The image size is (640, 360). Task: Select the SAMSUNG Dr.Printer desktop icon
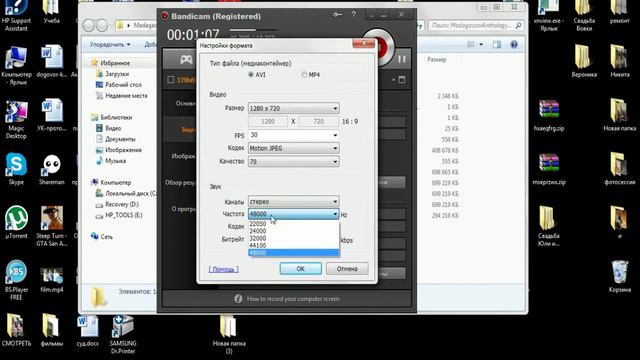(123, 334)
